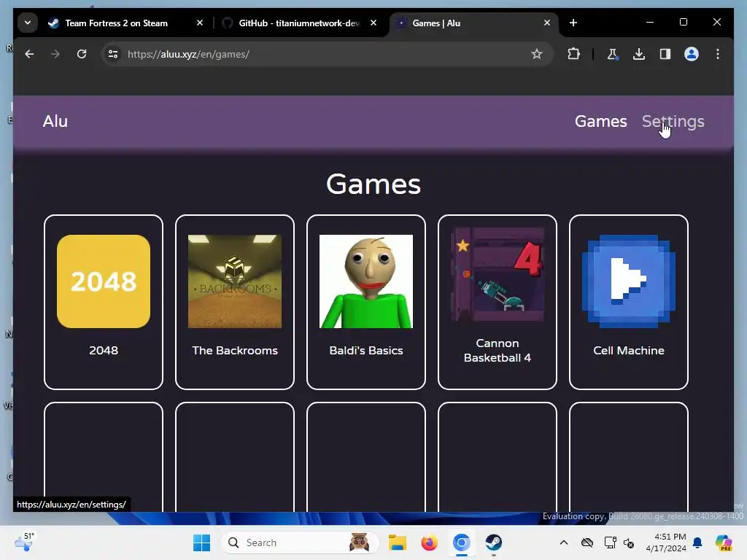Open the notifications bell icon
This screenshot has width=747, height=560.
point(697,542)
